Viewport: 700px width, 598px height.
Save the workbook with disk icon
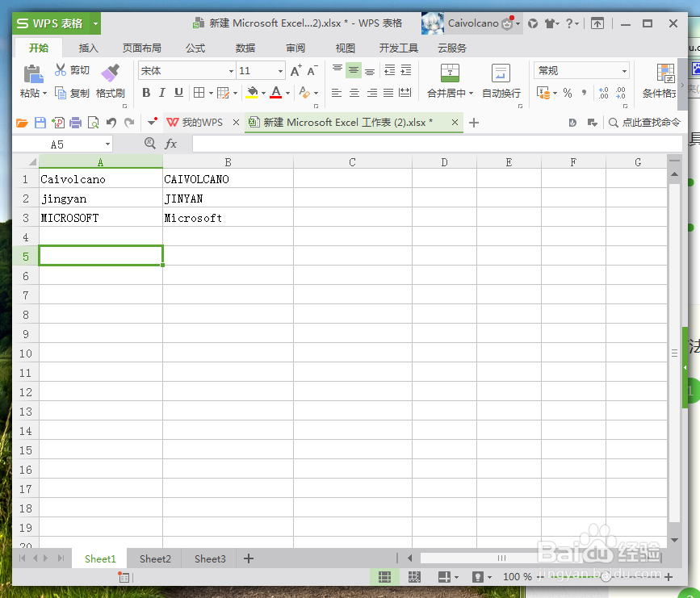[x=40, y=123]
